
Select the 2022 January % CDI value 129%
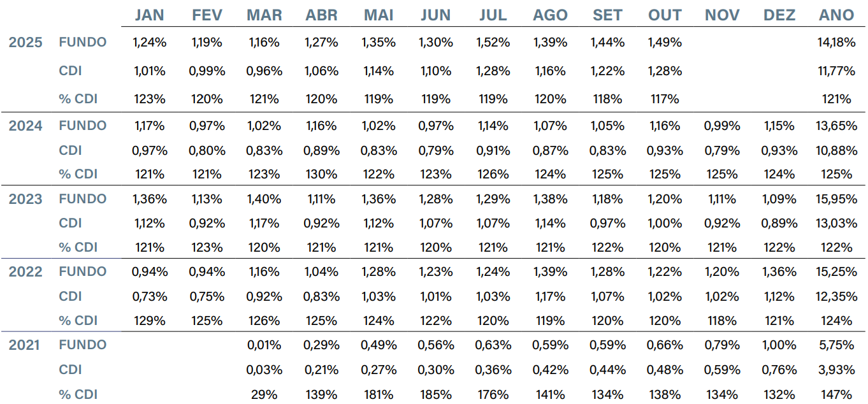coord(150,321)
